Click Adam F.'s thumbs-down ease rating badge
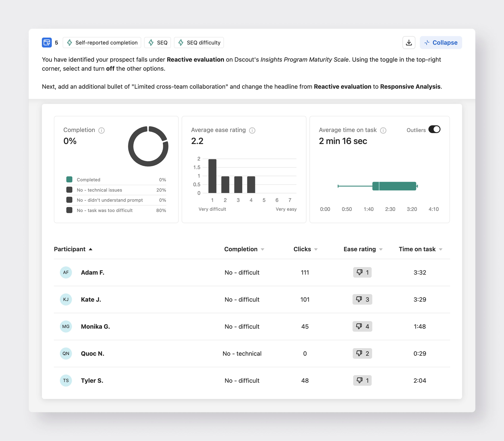The height and width of the screenshot is (441, 504). [x=362, y=272]
